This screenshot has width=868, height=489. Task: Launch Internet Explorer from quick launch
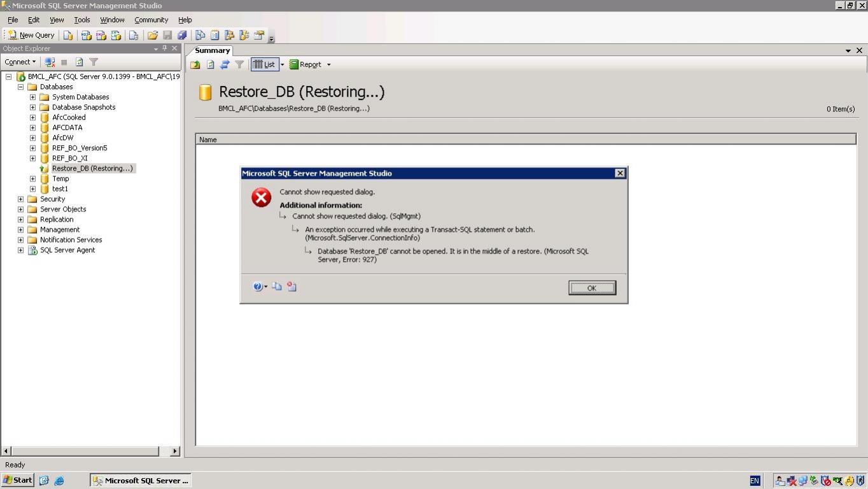coord(59,481)
